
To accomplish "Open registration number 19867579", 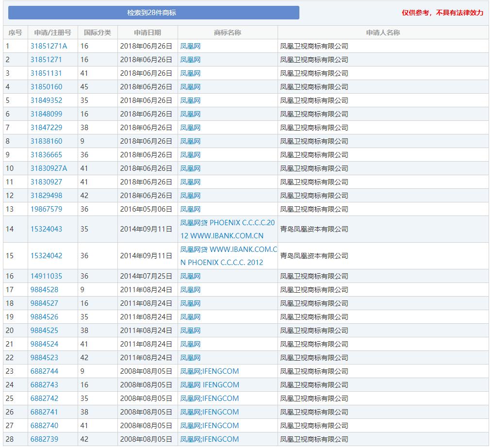I will 46,209.
